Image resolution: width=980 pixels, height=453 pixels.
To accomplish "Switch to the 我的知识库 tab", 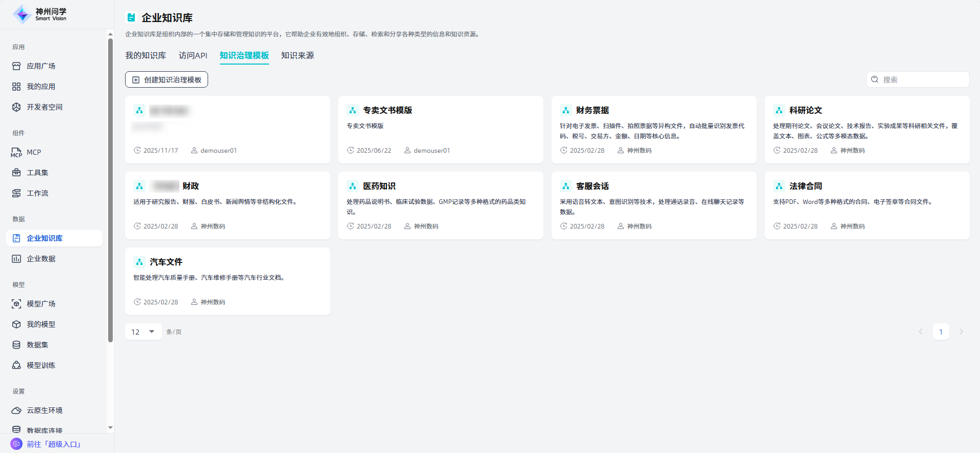I will [146, 55].
